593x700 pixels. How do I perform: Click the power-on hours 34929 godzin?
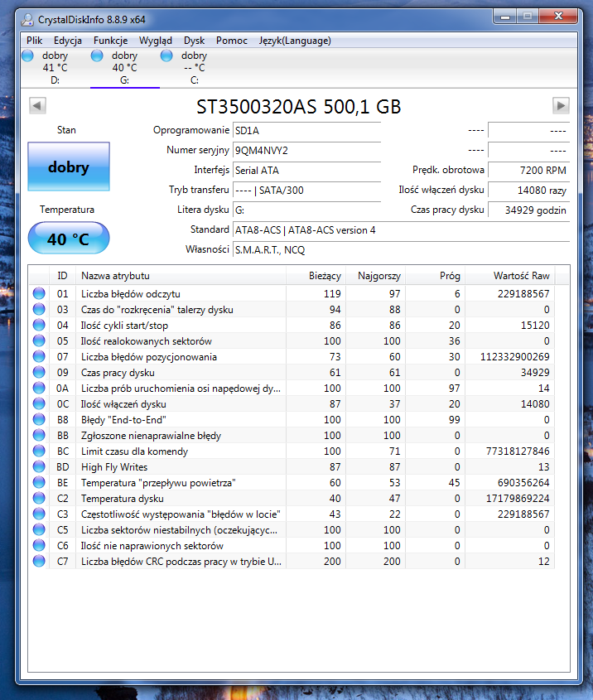(x=528, y=210)
